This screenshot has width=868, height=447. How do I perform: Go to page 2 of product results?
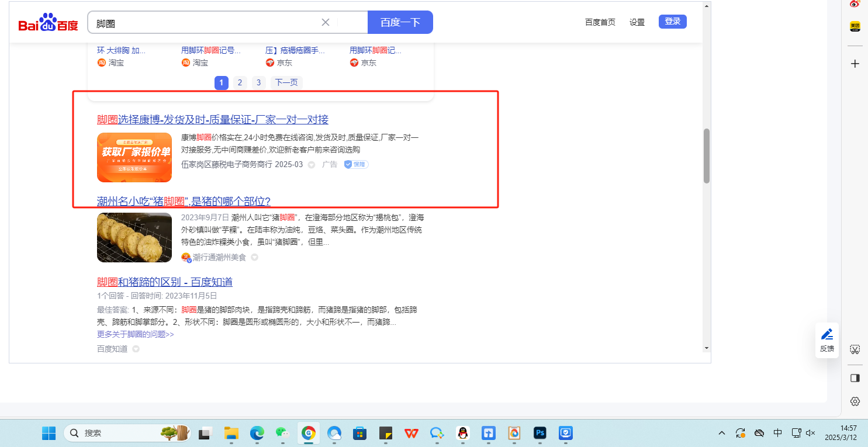(x=240, y=82)
